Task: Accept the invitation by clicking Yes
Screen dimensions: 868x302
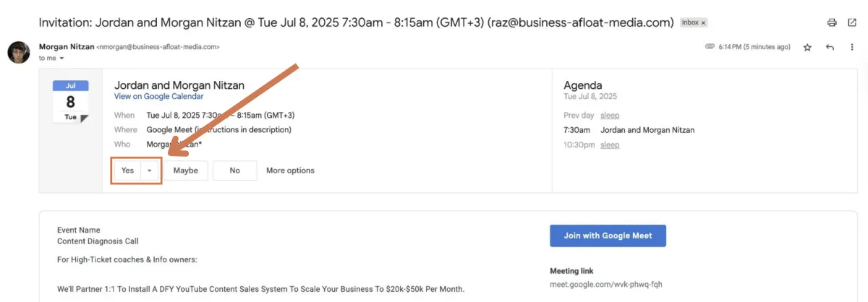Action: pos(127,171)
